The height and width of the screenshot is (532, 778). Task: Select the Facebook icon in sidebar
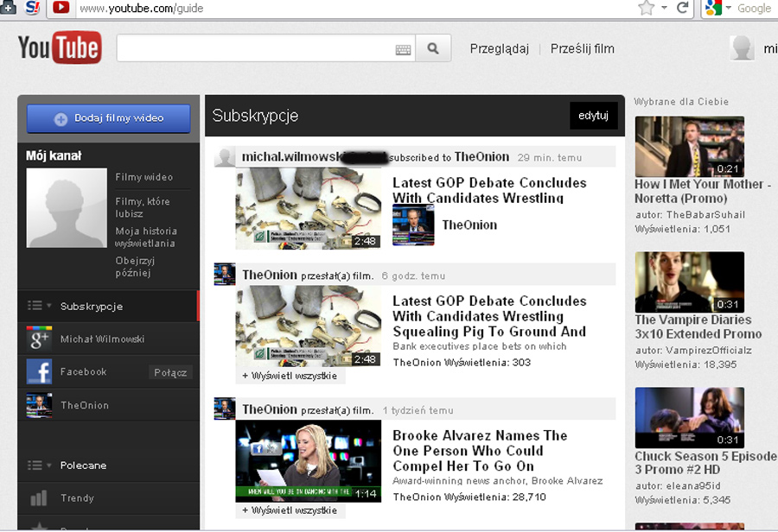tap(39, 372)
